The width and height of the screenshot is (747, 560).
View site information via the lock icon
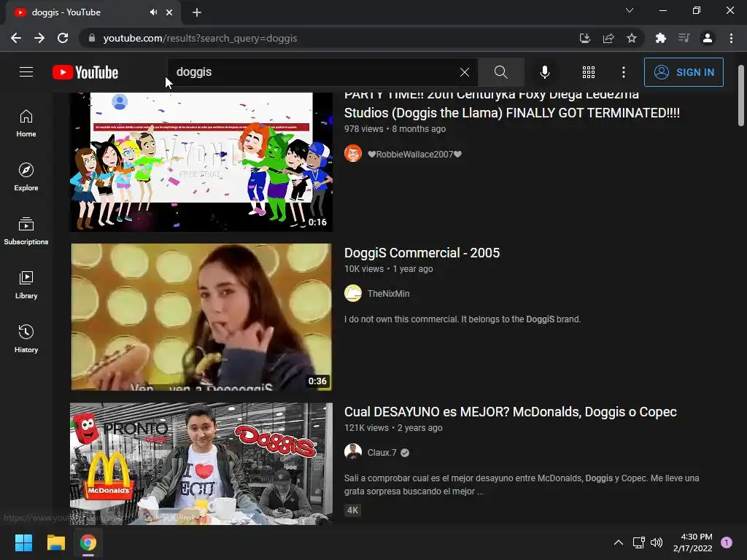click(x=92, y=38)
